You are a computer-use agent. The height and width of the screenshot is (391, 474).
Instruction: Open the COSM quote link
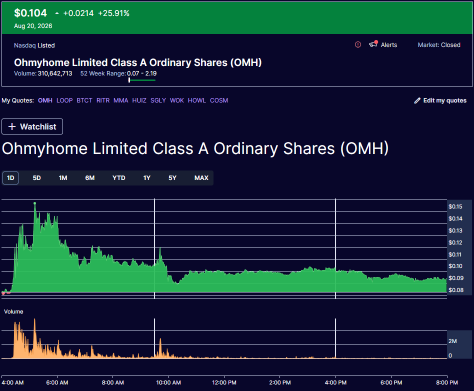(x=219, y=101)
